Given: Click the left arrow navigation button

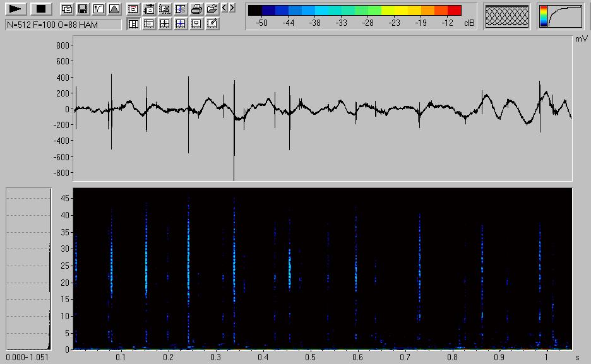Looking at the screenshot, I should point(225,8).
